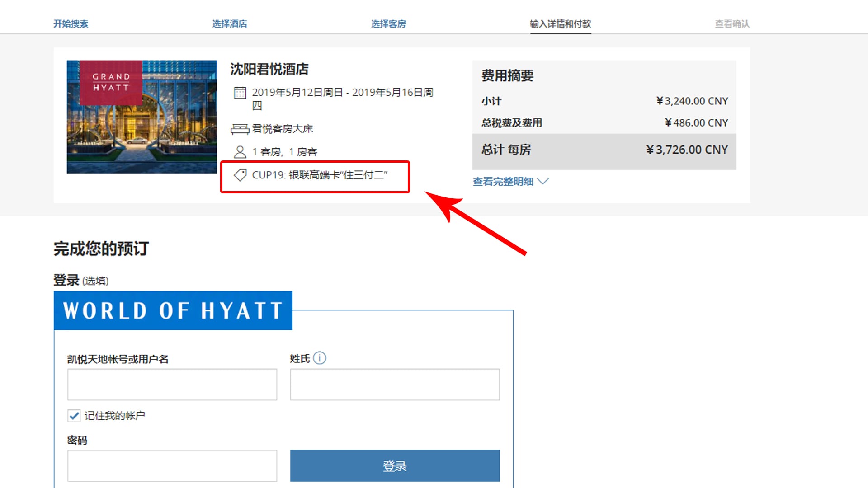Screen dimensions: 868x488
Task: Click the 费用摘要 heading
Action: coord(508,75)
